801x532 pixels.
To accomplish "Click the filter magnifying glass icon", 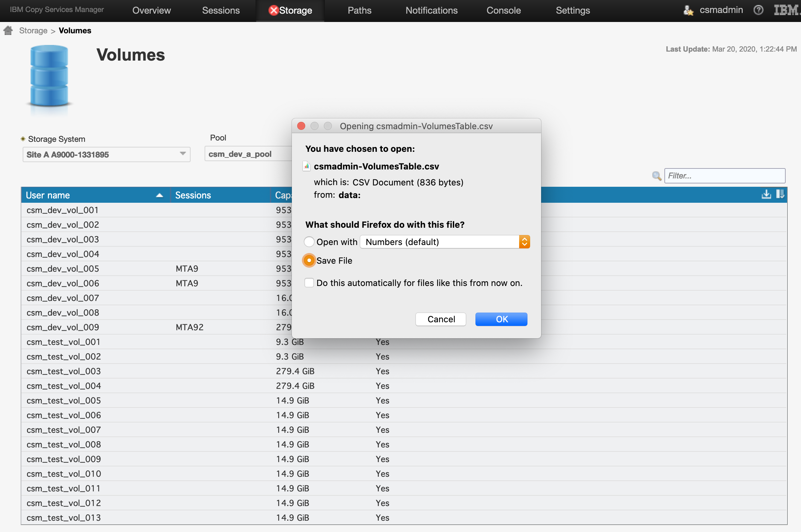I will pos(656,176).
